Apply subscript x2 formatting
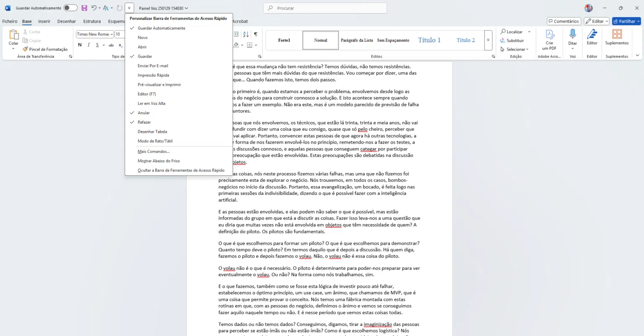Screen dimensions: 644x336 click(120, 45)
